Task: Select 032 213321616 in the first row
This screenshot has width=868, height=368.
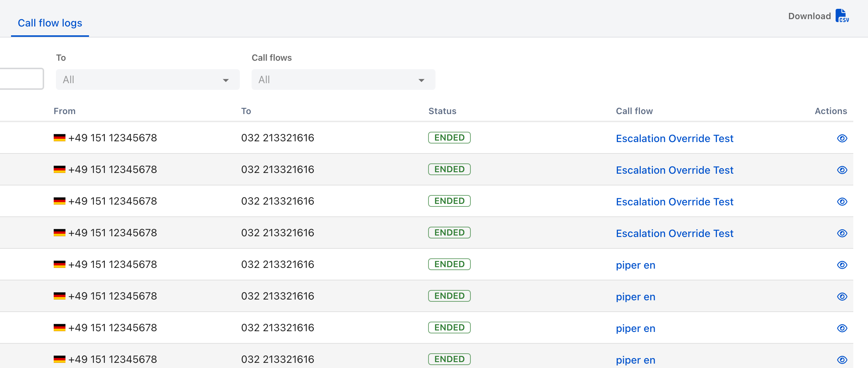Action: pos(278,138)
